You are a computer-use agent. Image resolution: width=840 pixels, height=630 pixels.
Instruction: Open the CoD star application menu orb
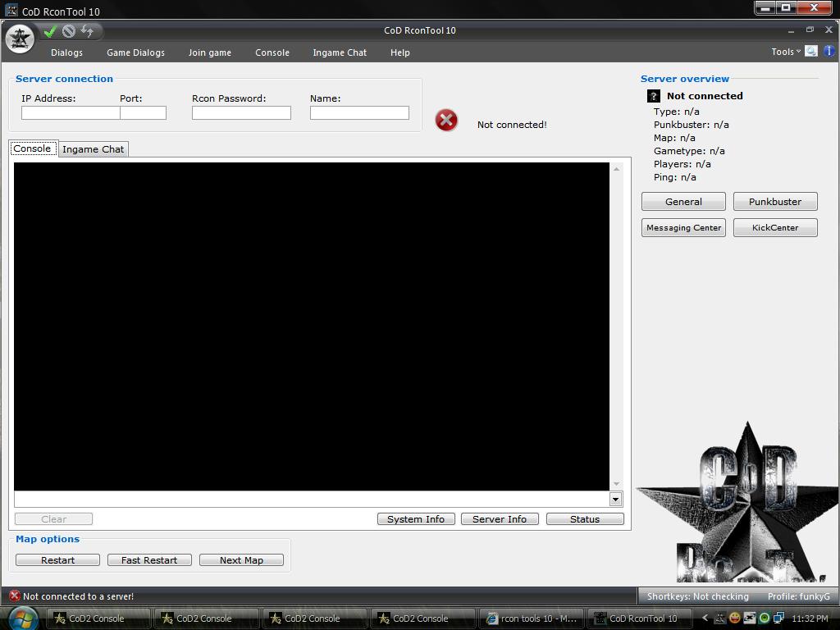point(20,39)
